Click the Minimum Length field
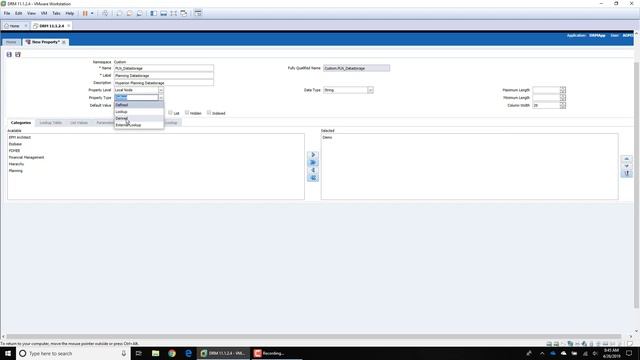This screenshot has width=640, height=360. tap(546, 98)
